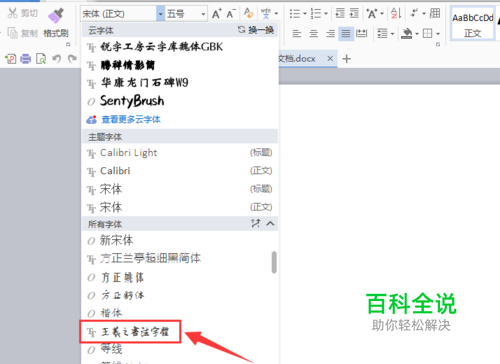This screenshot has height=364, width=500.
Task: Select 宋体 (标题) theme font
Action: click(x=180, y=189)
